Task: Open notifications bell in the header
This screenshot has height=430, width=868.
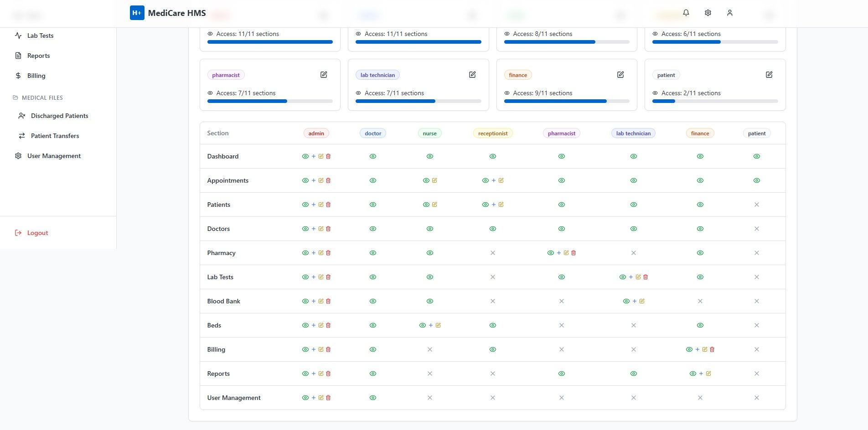Action: pos(686,13)
